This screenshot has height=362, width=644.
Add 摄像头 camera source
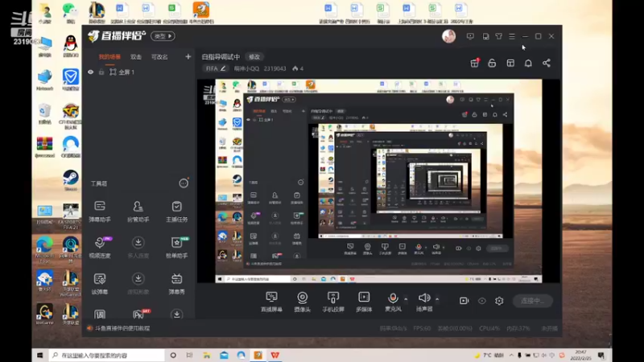point(303,302)
